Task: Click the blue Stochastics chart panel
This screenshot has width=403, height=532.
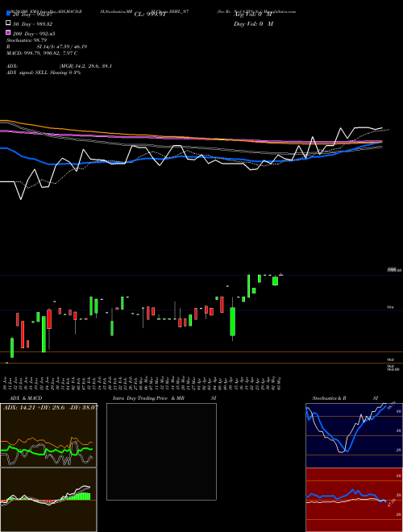Action: click(x=354, y=435)
